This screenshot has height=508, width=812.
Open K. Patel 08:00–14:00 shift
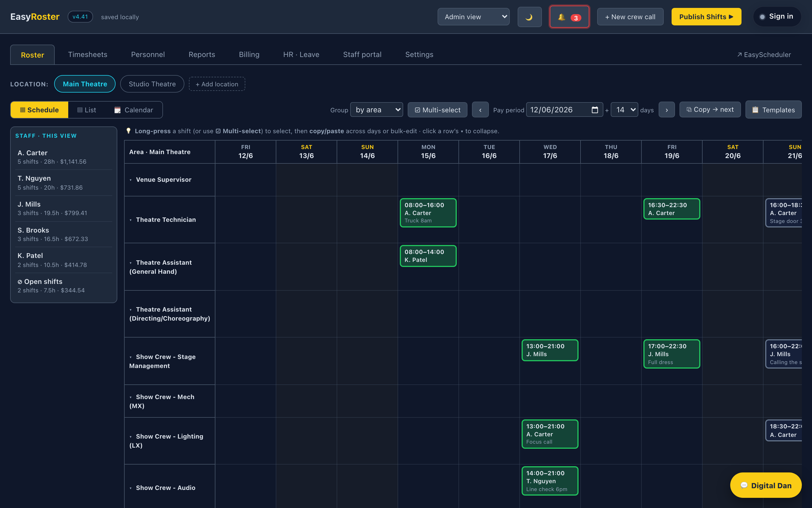click(428, 256)
